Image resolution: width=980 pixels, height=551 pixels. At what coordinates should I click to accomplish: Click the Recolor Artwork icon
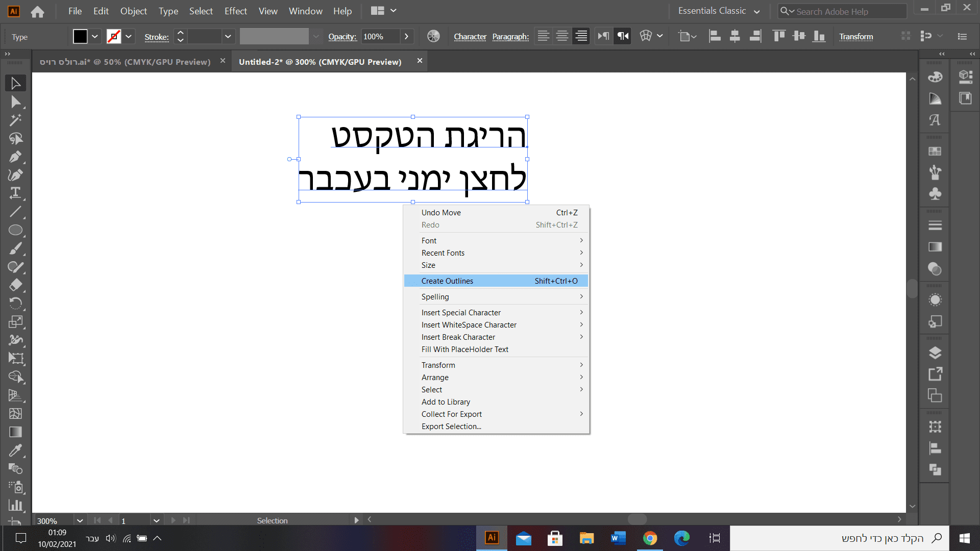[433, 36]
